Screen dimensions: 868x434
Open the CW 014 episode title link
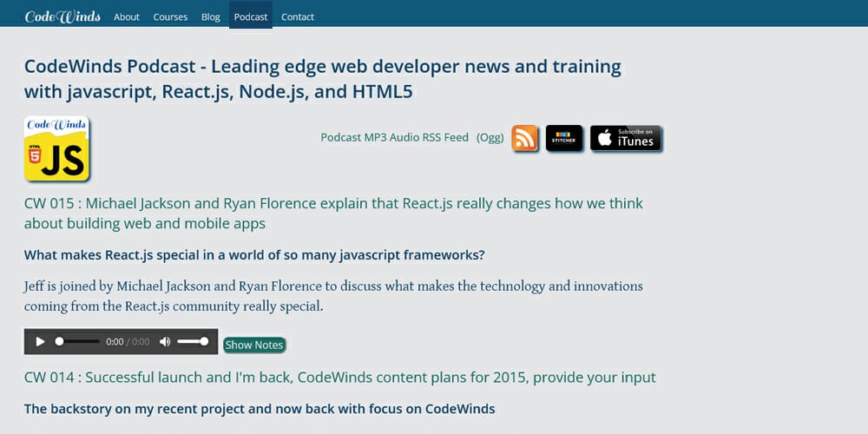[340, 378]
